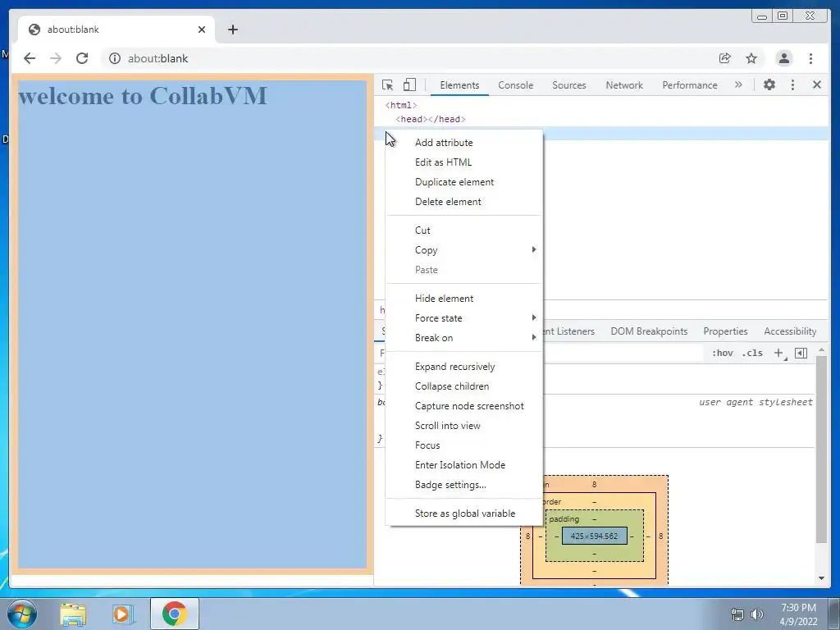Choose Edit as HTML
Viewport: 840px width, 630px height.
pyautogui.click(x=464, y=162)
